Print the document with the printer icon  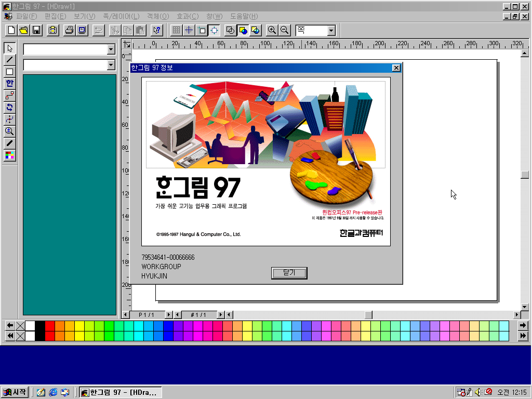click(69, 30)
